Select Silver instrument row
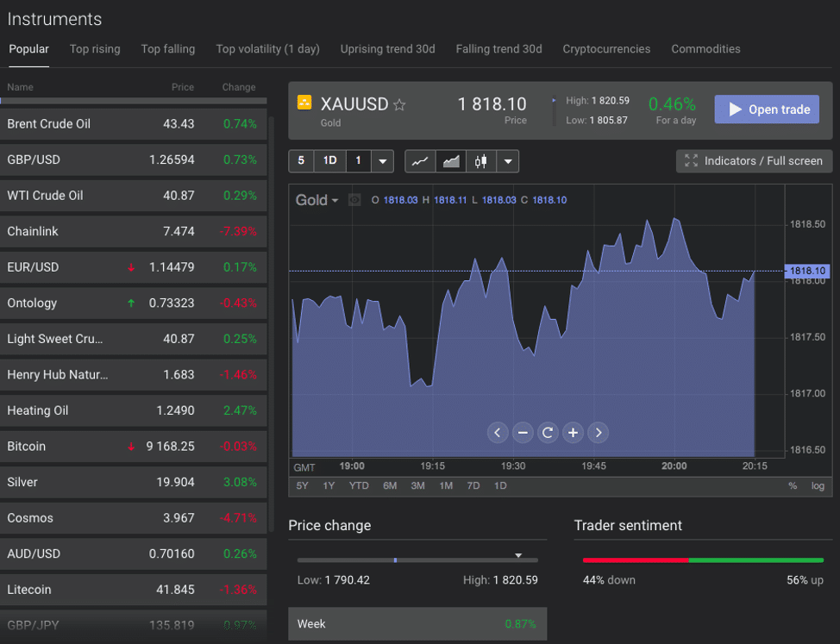This screenshot has height=644, width=840. pyautogui.click(x=134, y=483)
